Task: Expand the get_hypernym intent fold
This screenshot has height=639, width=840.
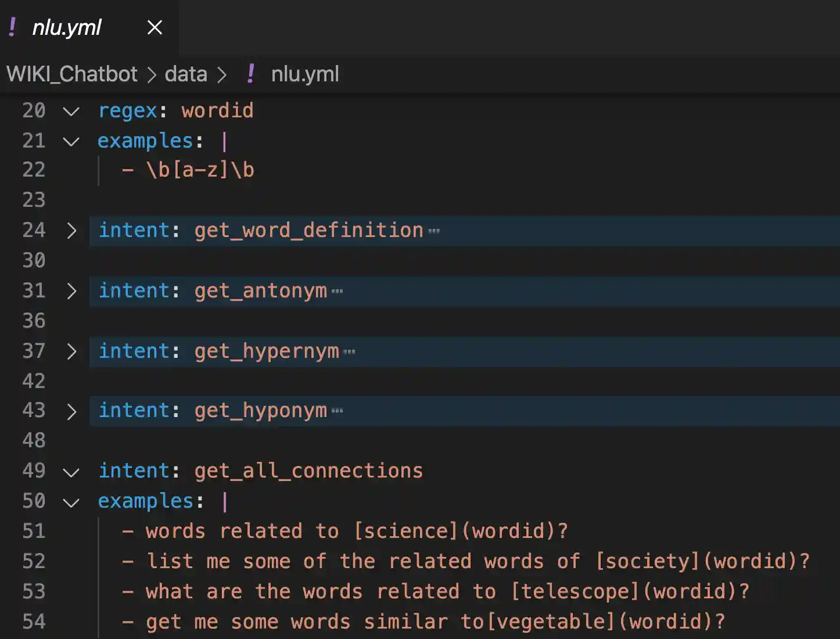Action: point(71,351)
